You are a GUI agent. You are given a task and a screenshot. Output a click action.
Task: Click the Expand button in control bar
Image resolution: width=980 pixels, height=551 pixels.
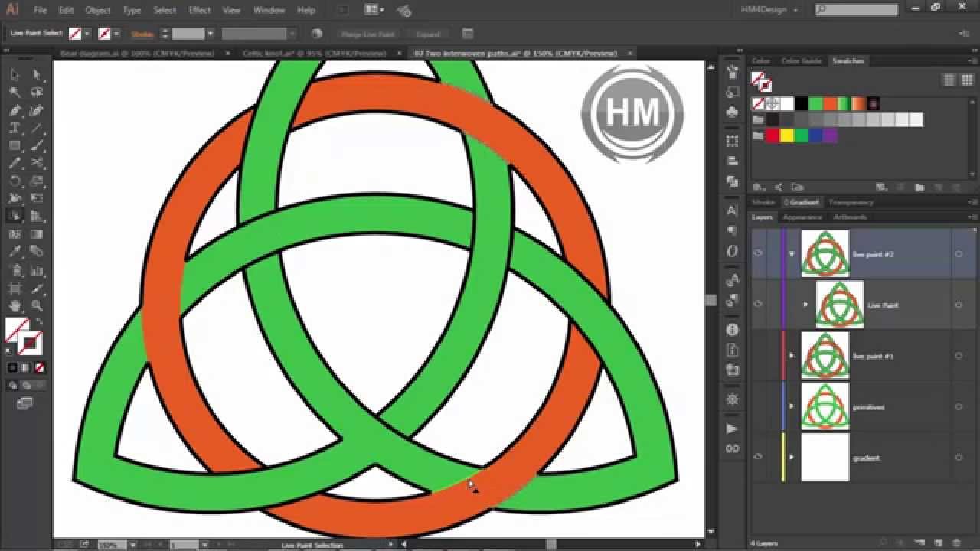pos(427,34)
